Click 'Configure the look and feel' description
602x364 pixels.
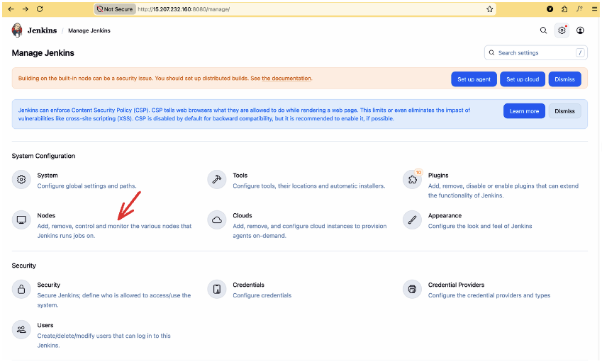click(480, 227)
